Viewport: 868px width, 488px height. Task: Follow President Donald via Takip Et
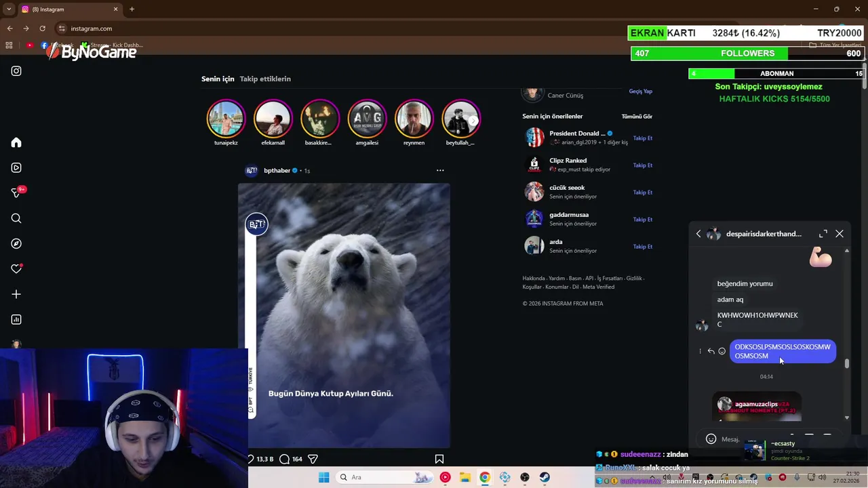point(643,138)
